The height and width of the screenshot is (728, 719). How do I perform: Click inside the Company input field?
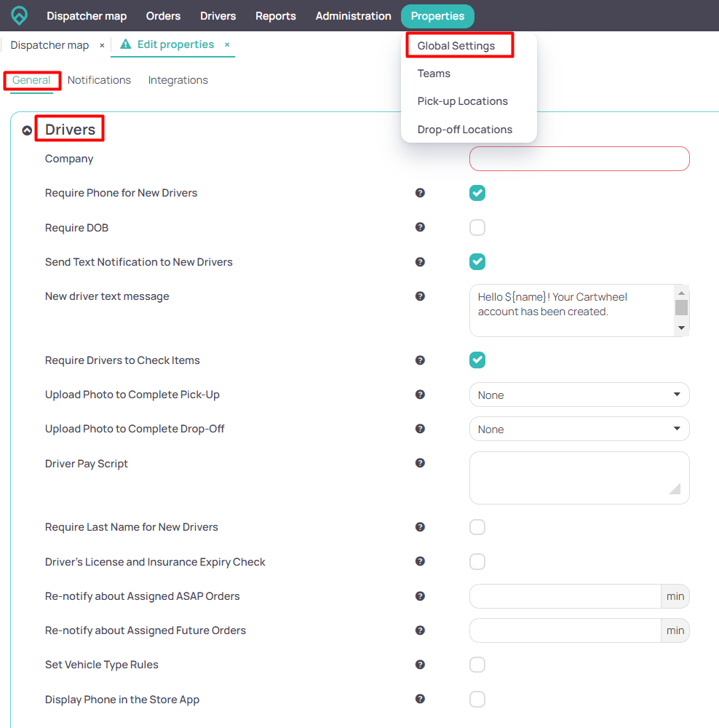pos(579,159)
